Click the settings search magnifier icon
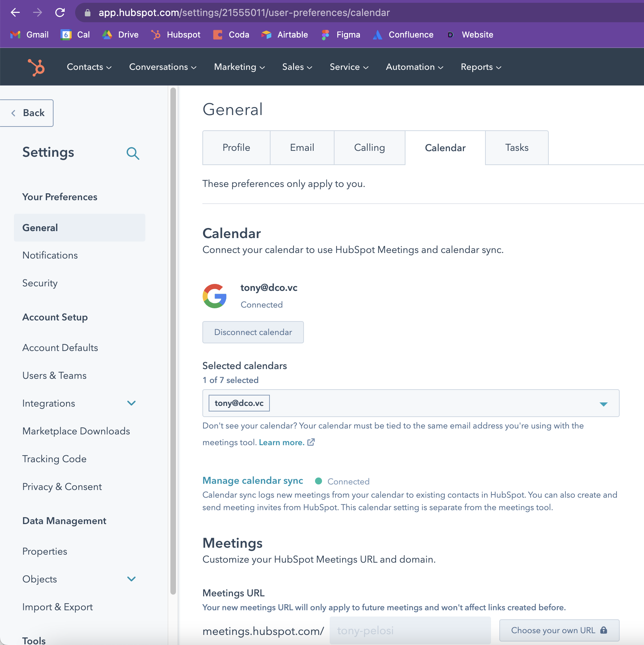This screenshot has height=645, width=644. coord(133,153)
